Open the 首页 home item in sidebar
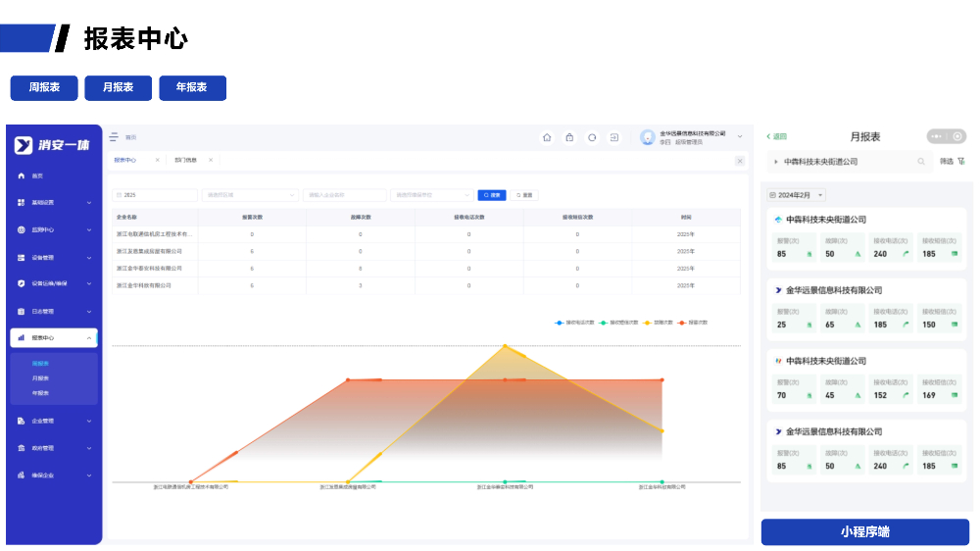 click(37, 175)
